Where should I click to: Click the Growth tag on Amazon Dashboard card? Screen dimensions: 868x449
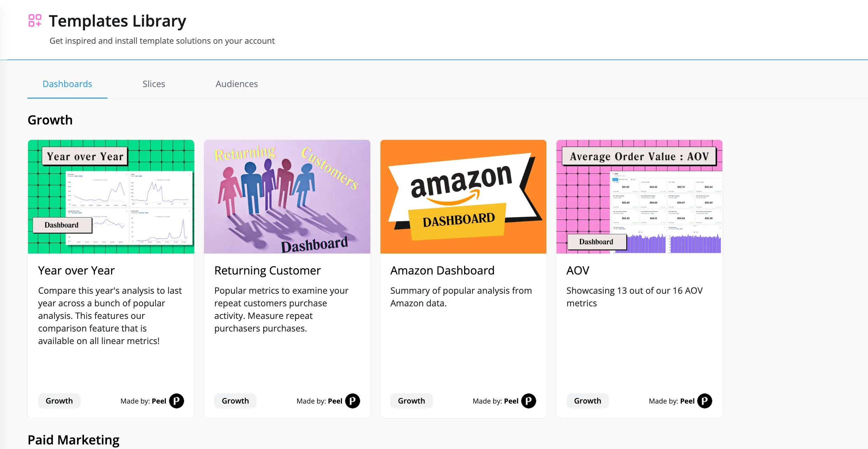point(411,401)
